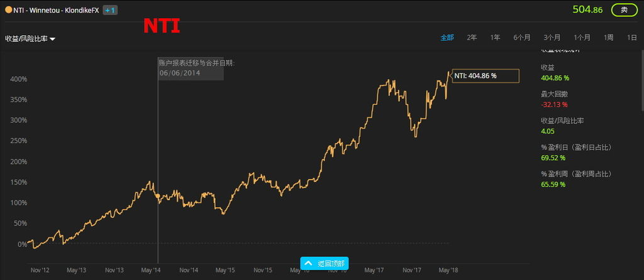Image resolution: width=644 pixels, height=280 pixels.
Task: Click NTI - Winnetou - KlondikeFX title
Action: (x=56, y=10)
